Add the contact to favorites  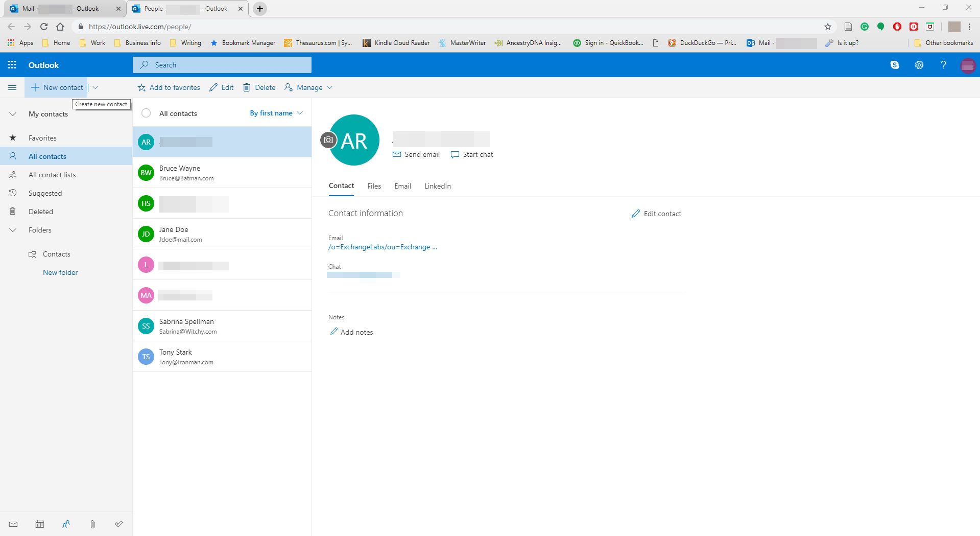click(x=169, y=87)
